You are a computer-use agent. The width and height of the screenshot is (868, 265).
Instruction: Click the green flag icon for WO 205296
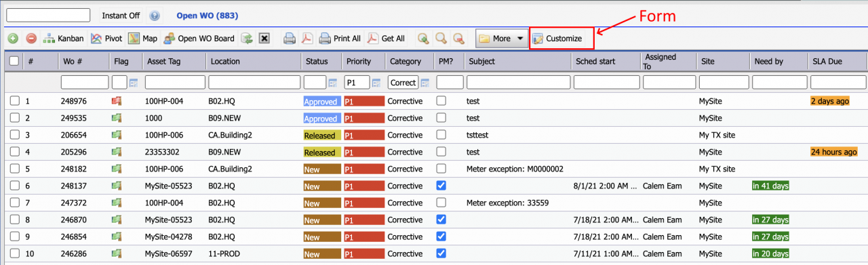pyautogui.click(x=116, y=152)
